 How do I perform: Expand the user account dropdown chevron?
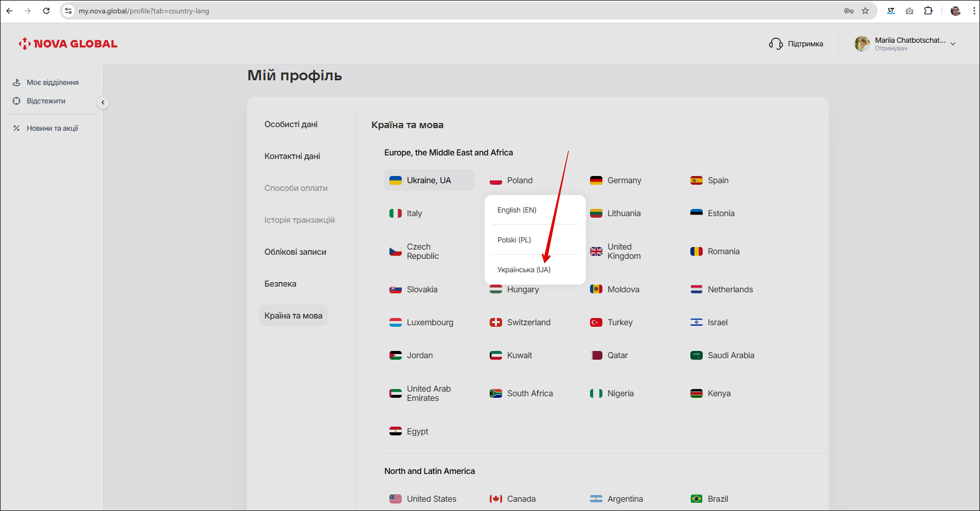(x=953, y=44)
